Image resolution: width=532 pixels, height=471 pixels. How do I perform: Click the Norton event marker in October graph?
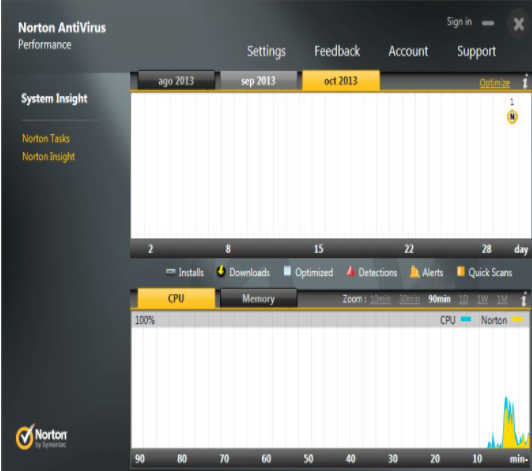click(512, 117)
